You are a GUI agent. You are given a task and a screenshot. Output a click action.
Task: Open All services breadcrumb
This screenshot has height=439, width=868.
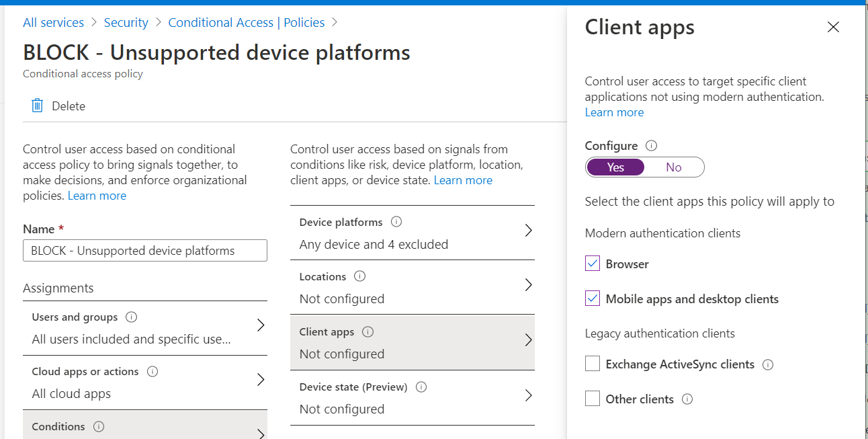pyautogui.click(x=53, y=22)
